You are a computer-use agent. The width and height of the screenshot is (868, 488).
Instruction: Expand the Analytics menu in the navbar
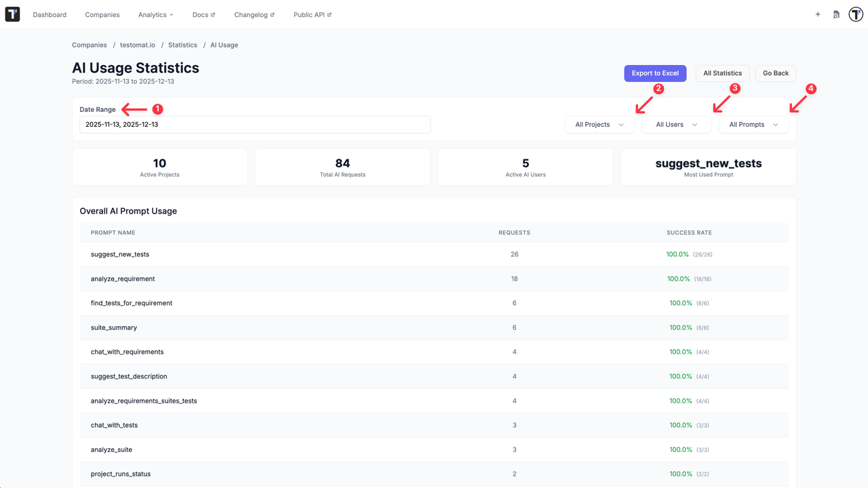[x=155, y=14]
